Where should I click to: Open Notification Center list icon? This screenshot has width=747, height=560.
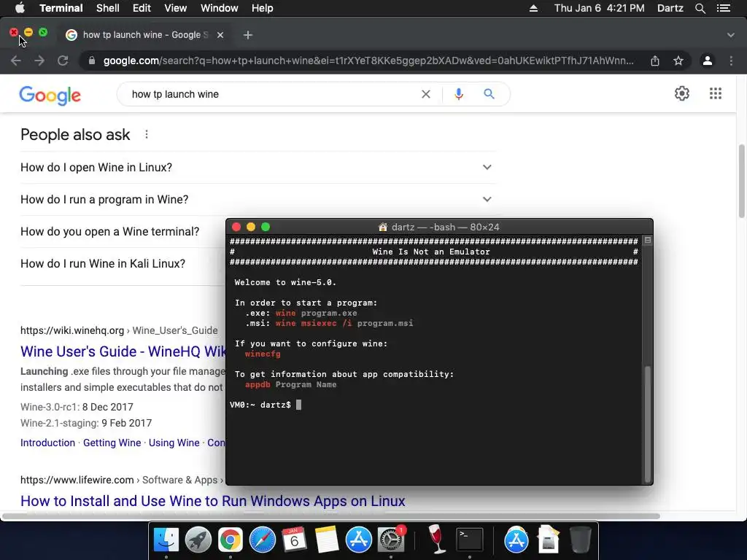coord(724,8)
